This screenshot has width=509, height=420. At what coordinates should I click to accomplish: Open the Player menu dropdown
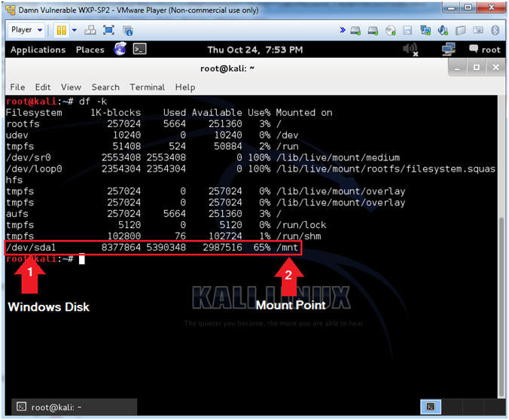(26, 30)
